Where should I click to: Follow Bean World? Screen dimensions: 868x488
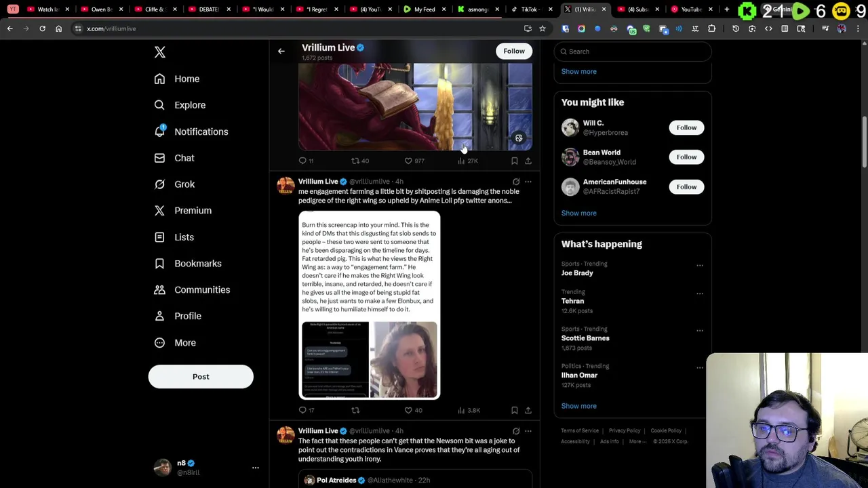(x=686, y=157)
